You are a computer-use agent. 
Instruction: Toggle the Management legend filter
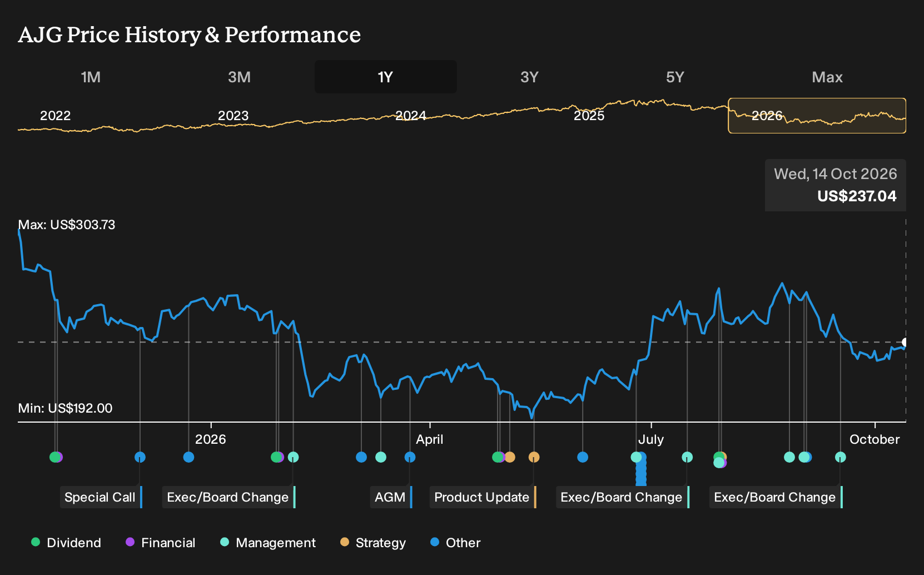tap(268, 543)
